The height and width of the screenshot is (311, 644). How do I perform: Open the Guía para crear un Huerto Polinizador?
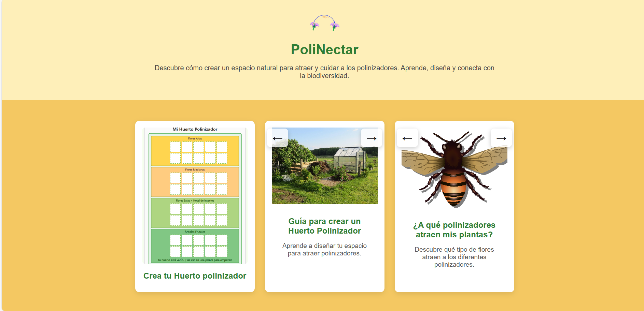point(324,226)
